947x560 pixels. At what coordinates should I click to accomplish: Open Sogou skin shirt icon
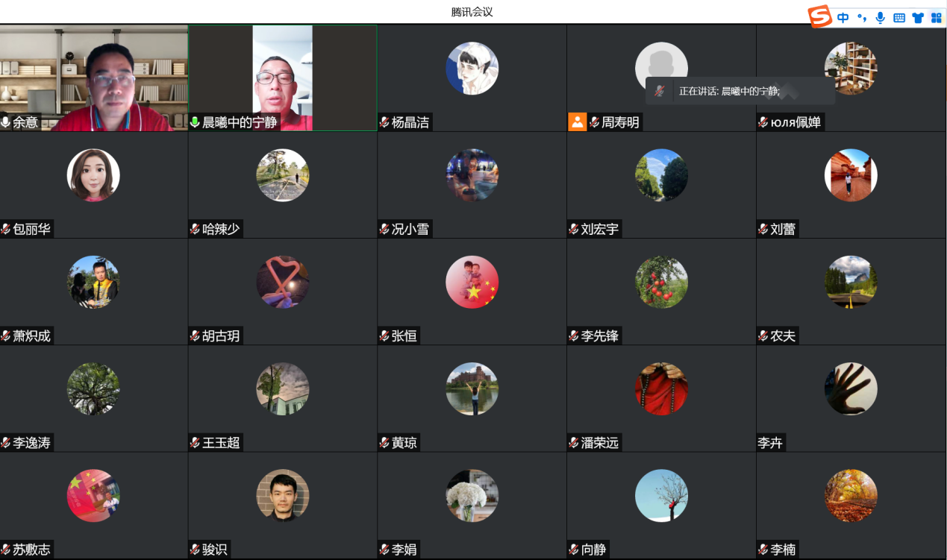click(x=918, y=18)
